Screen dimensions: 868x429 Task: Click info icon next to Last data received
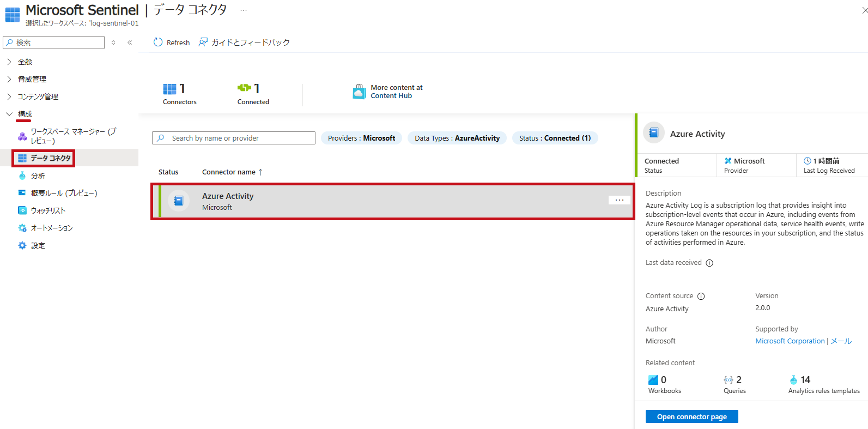tap(709, 263)
